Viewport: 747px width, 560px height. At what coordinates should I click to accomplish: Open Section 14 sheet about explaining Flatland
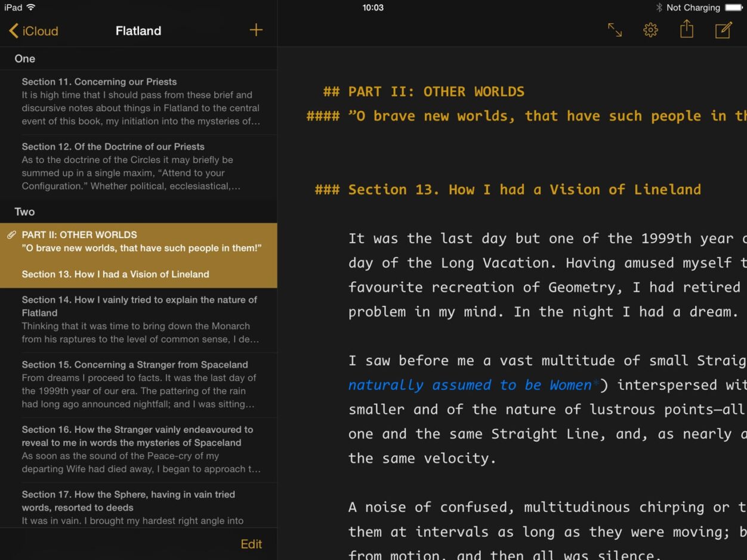coord(140,320)
